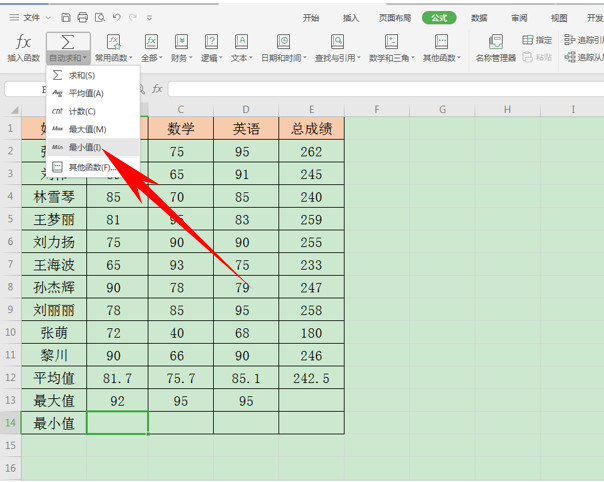Click the Define name (指定) icon

click(x=528, y=40)
